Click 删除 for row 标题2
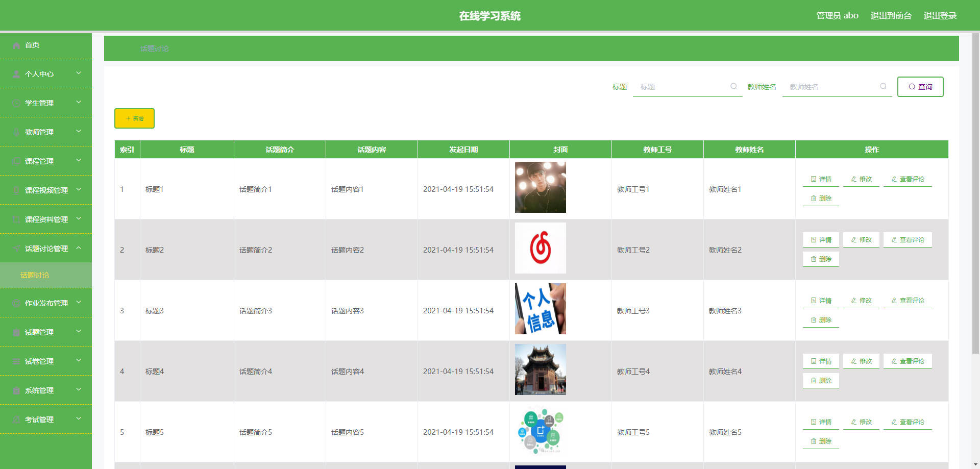Screen dimensions: 980x469 821,259
